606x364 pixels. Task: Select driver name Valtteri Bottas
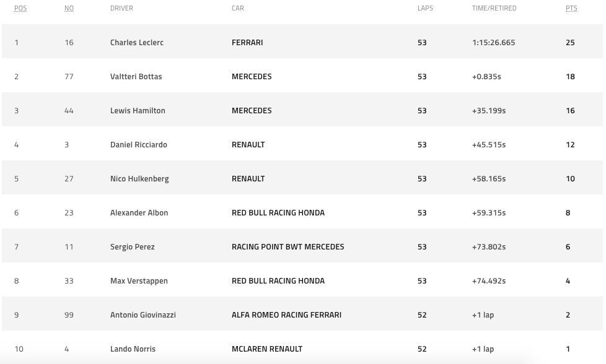(x=136, y=76)
